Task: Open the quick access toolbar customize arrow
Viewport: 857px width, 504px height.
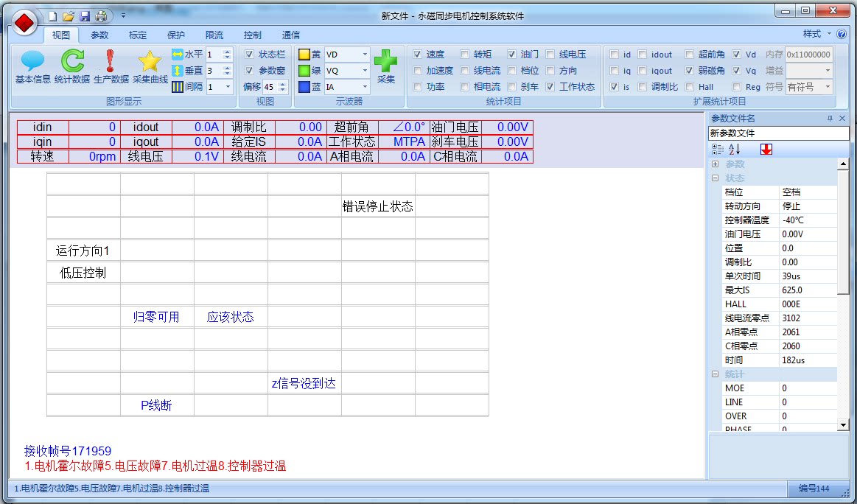Action: tap(123, 16)
